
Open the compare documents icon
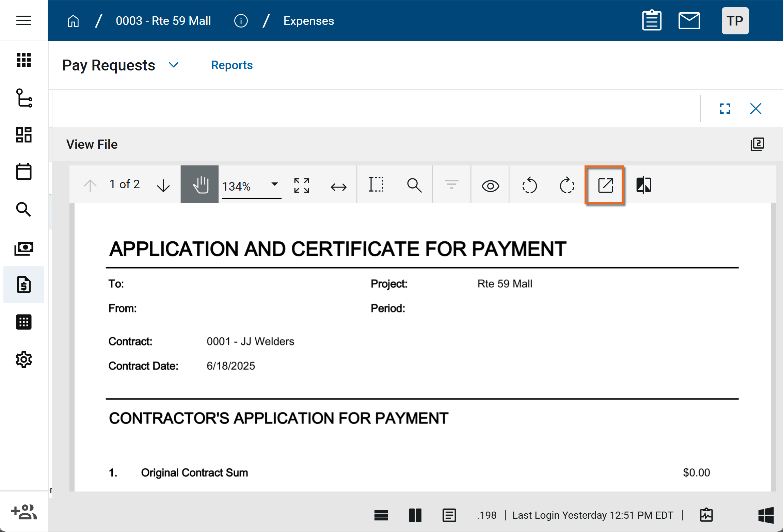[643, 186]
